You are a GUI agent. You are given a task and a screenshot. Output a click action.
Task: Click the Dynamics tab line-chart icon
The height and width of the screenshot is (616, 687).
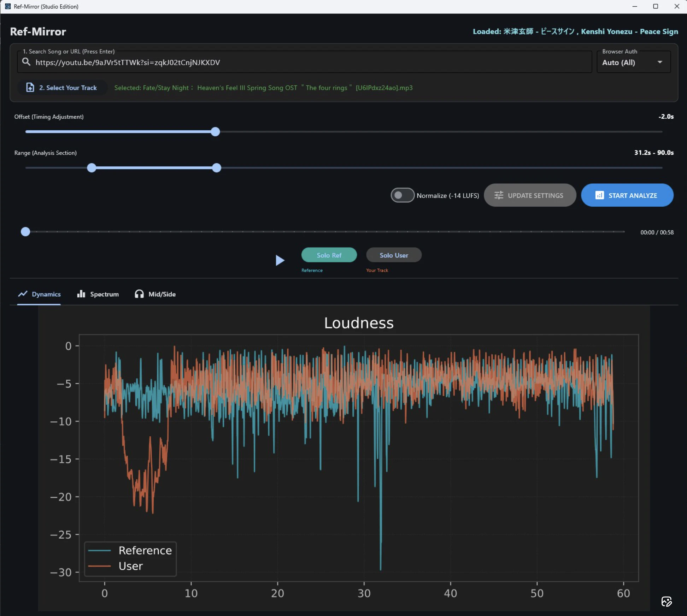(23, 294)
